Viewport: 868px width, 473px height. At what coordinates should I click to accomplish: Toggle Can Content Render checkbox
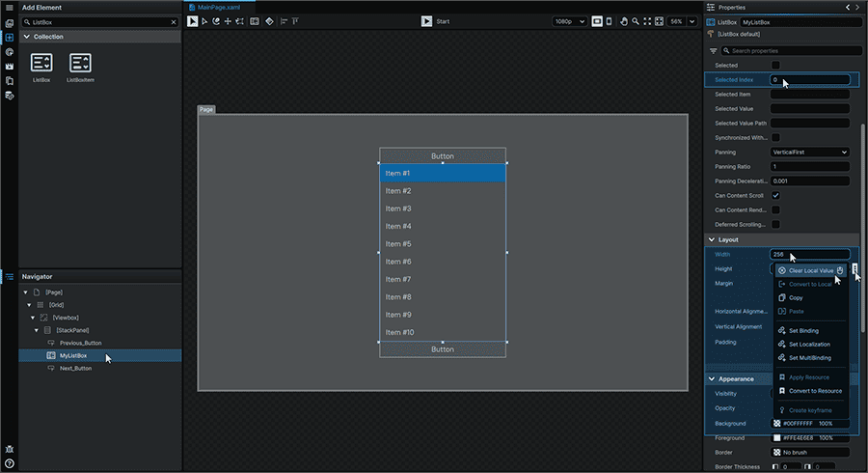[x=775, y=209]
